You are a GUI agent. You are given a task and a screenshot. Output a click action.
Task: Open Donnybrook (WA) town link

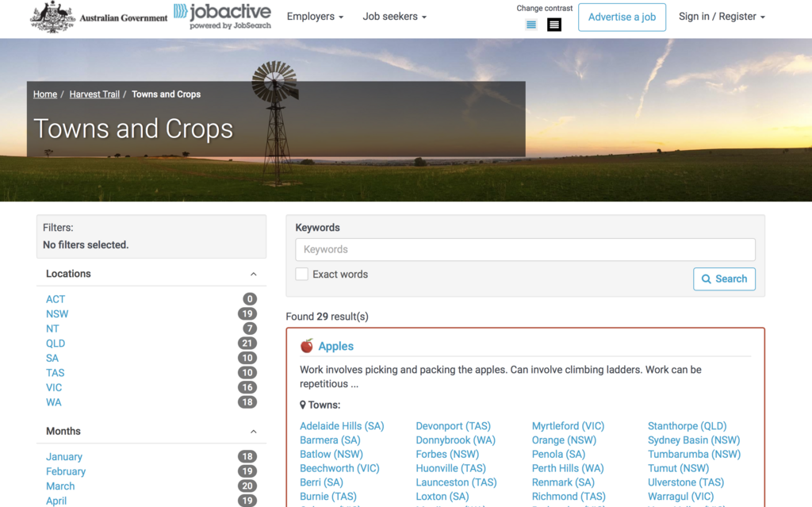tap(456, 440)
